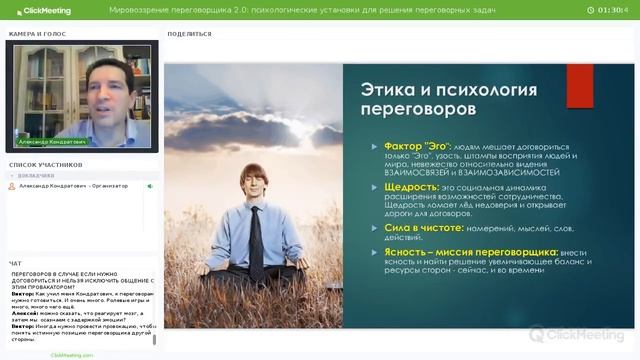Click the uppercase chat question about ПРОВАКАТОРОМ

tap(82, 280)
